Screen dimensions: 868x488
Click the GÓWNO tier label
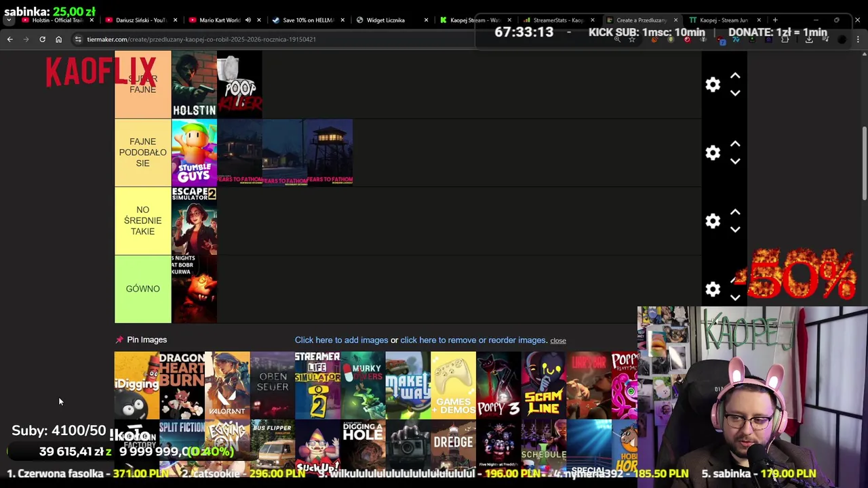[x=142, y=289]
